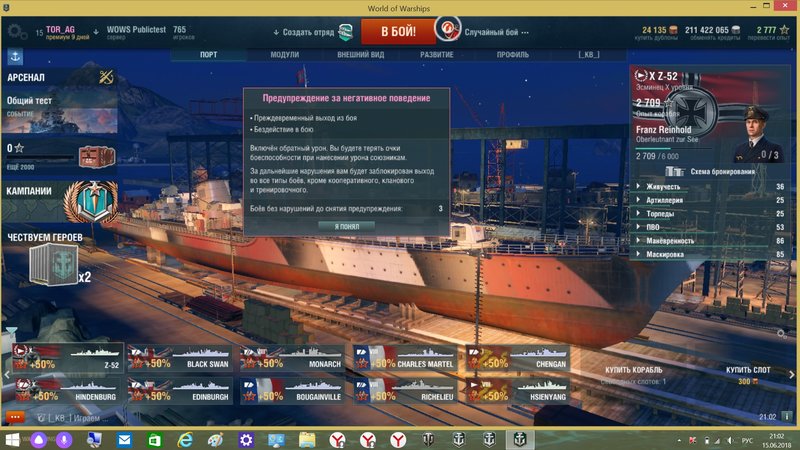This screenshot has width=800, height=450.
Task: Open Mail app in taskbar
Action: (124, 439)
